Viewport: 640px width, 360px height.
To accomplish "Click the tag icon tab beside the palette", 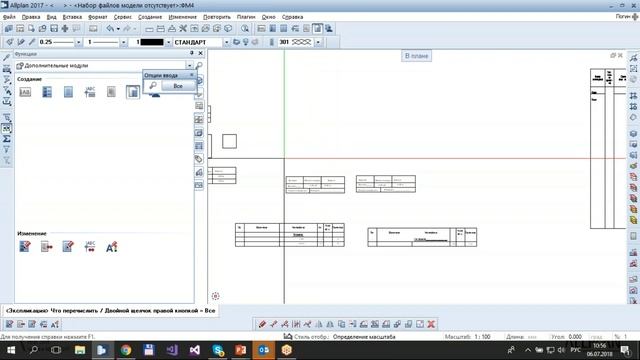I will (199, 159).
